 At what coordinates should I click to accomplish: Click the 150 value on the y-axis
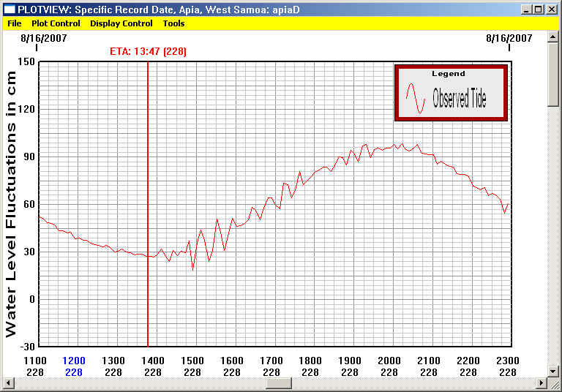pos(26,61)
